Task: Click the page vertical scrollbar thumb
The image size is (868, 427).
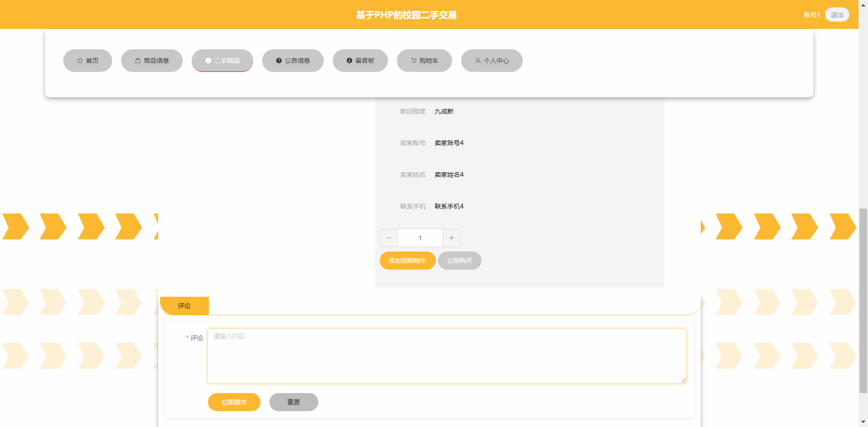Action: [863, 299]
